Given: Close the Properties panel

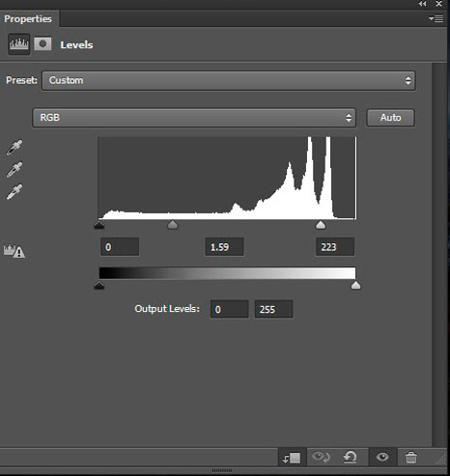Looking at the screenshot, I should [x=438, y=4].
